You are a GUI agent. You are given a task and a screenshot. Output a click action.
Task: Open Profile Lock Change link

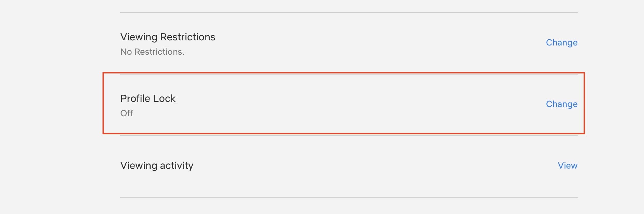pos(561,104)
